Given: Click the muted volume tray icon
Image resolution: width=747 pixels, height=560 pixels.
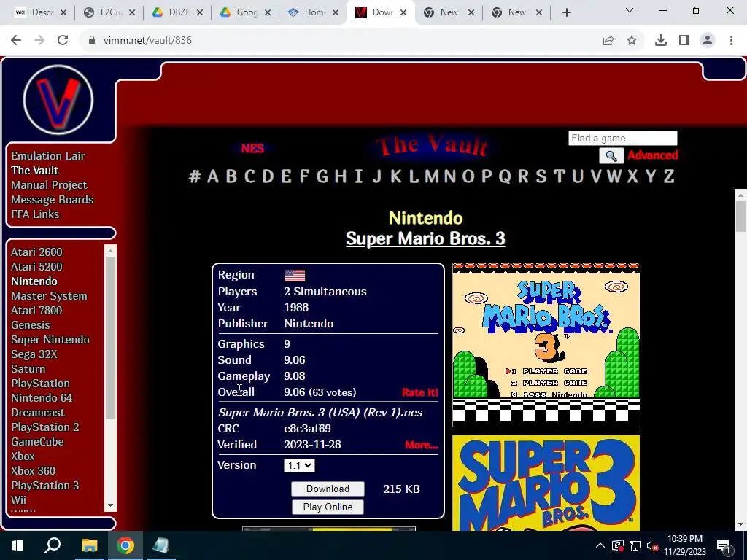Looking at the screenshot, I should coord(653,545).
